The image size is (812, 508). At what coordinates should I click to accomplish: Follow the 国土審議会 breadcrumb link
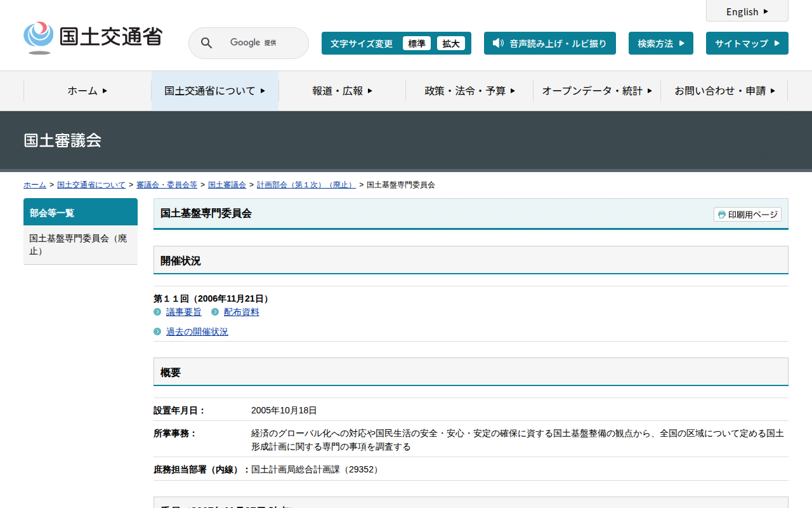point(227,185)
